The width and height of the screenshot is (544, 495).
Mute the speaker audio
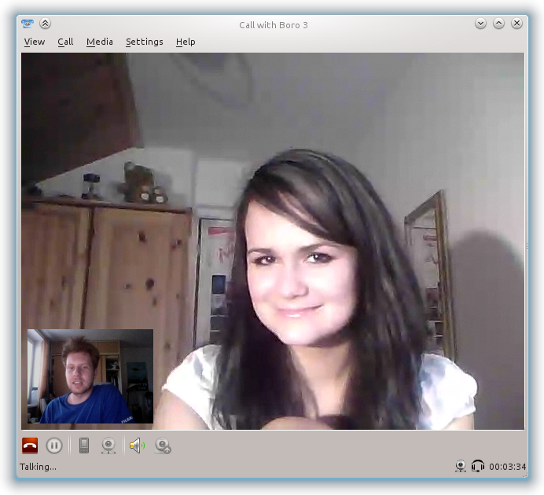[x=137, y=446]
